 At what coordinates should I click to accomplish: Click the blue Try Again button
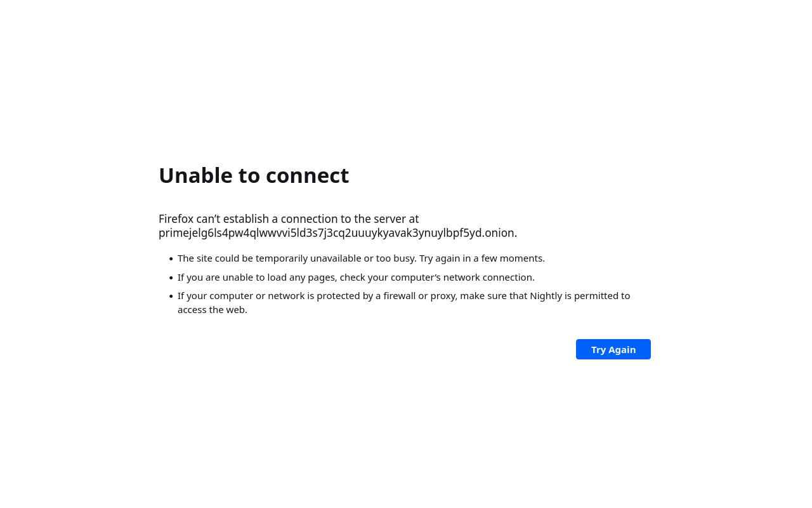tap(613, 349)
